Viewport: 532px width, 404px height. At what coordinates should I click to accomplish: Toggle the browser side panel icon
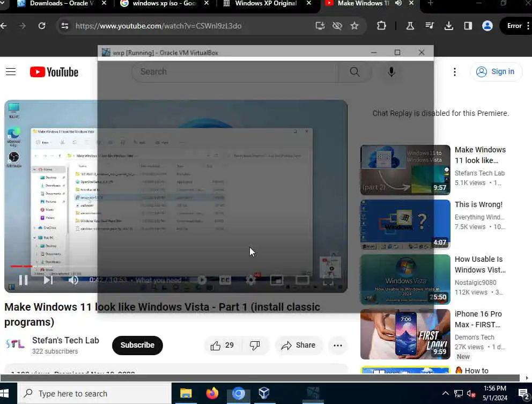tap(468, 26)
